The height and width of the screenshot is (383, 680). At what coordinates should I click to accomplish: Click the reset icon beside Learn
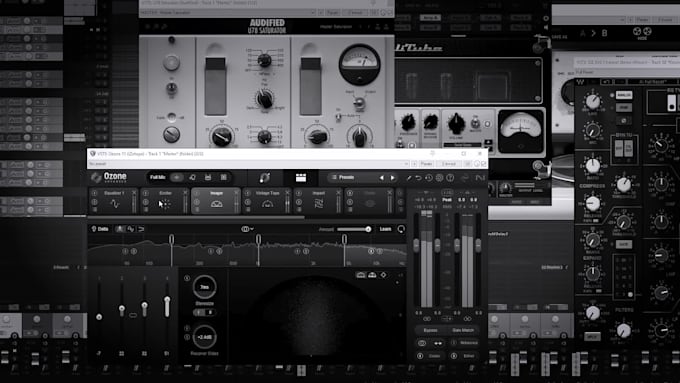(x=401, y=229)
